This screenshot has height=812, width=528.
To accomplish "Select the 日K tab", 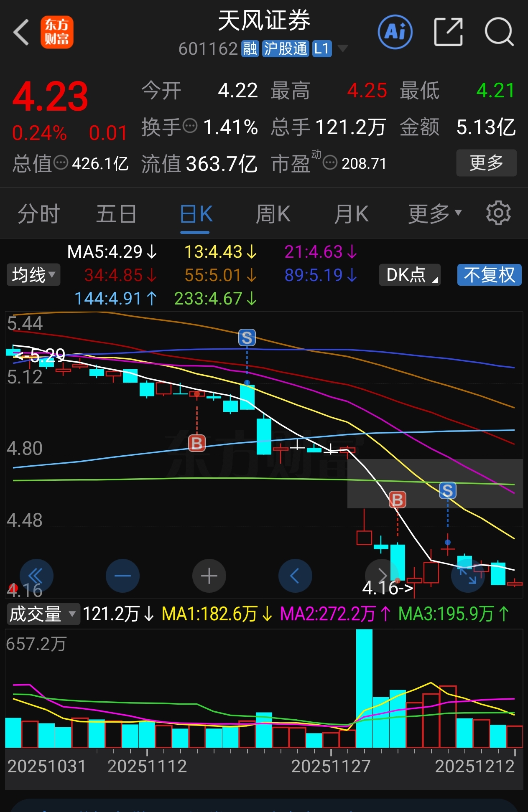I will 196,214.
